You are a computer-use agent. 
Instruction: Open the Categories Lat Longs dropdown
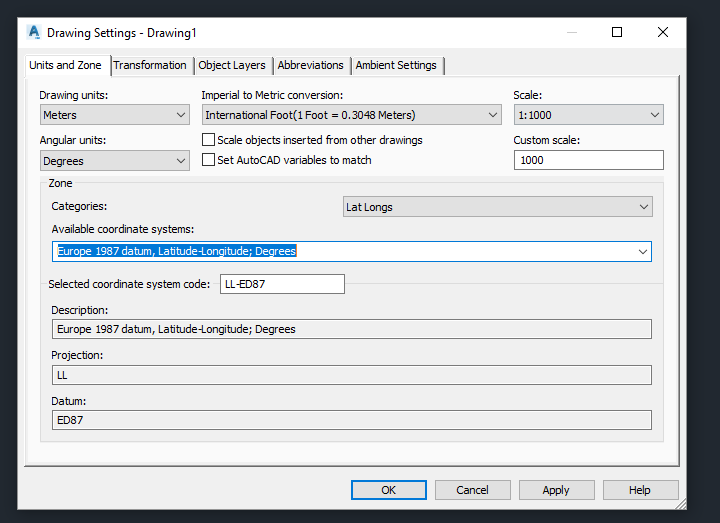point(497,207)
